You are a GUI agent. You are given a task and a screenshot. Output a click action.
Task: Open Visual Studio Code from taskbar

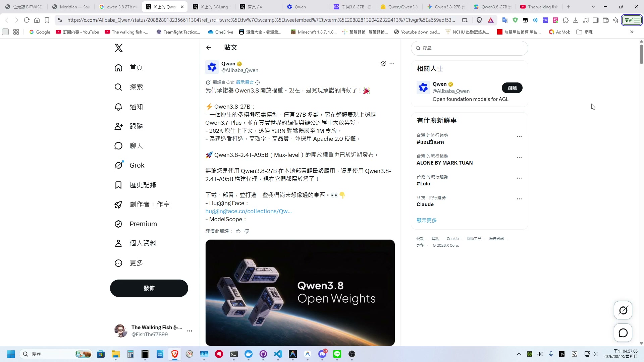[x=278, y=354]
